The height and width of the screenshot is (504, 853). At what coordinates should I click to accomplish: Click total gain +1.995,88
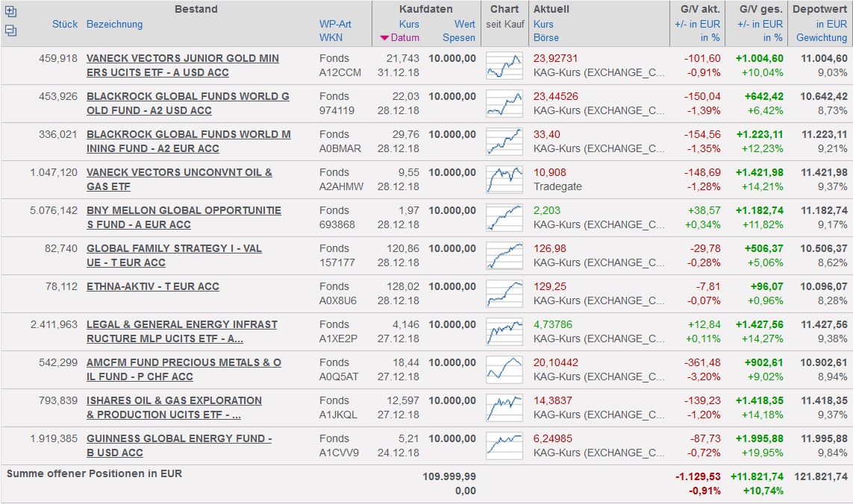tap(760, 438)
